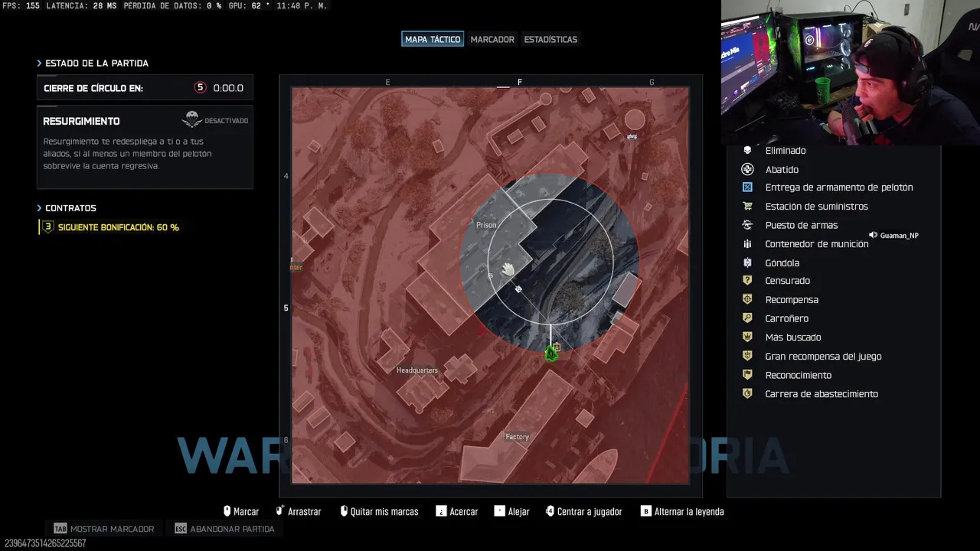The image size is (980, 551).
Task: Click the Resurgimiento parachute skull icon
Action: 192,120
